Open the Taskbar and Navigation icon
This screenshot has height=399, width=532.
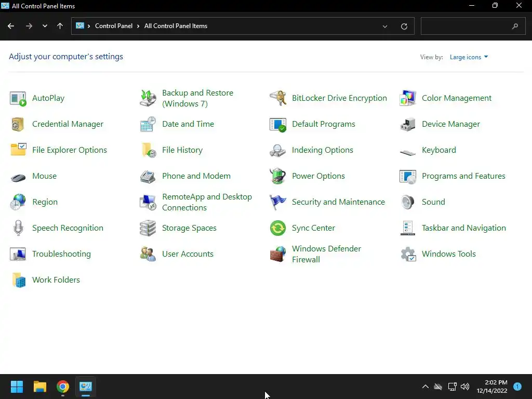tap(407, 228)
